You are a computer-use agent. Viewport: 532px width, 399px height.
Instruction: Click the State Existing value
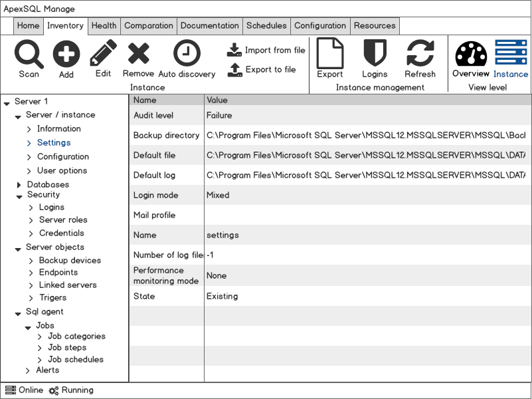(222, 296)
